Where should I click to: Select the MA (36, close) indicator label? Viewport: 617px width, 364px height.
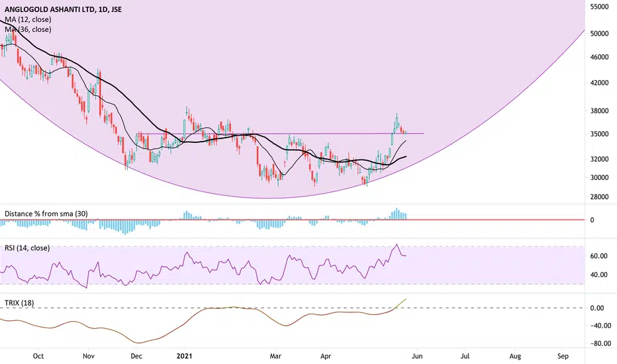pos(28,30)
